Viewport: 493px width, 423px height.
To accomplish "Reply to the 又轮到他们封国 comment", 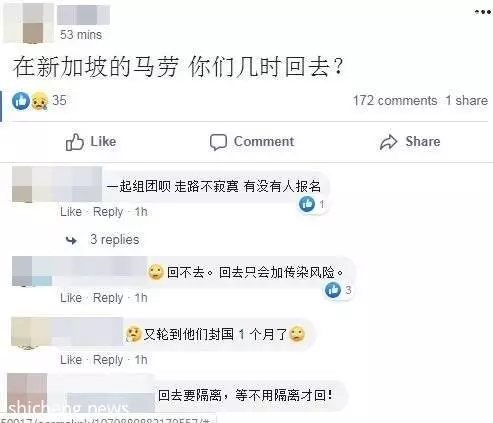I will 108,360.
